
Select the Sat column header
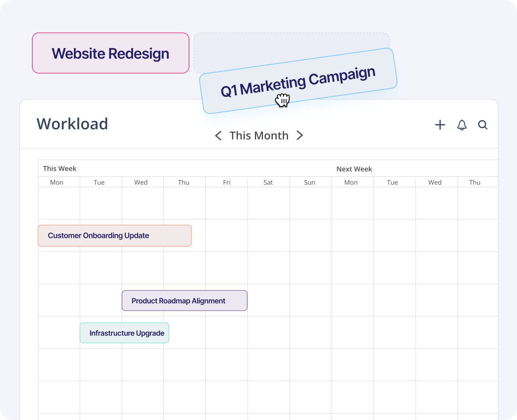pyautogui.click(x=268, y=182)
